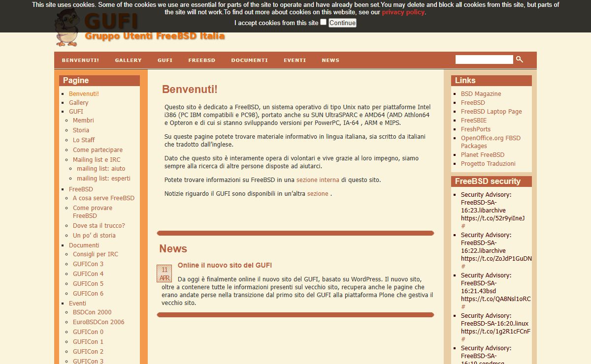Open Documenti in the Pagine sidebar
591x364 pixels.
[84, 245]
